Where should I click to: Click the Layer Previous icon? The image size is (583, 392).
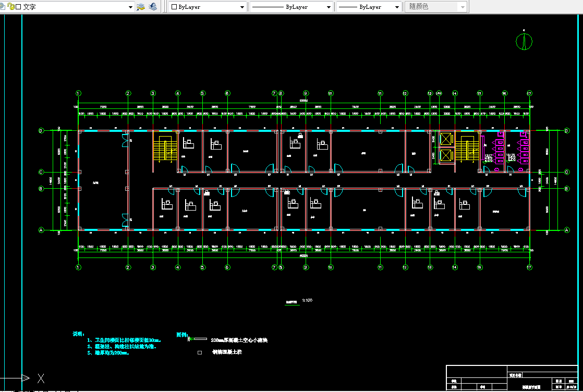coord(153,7)
